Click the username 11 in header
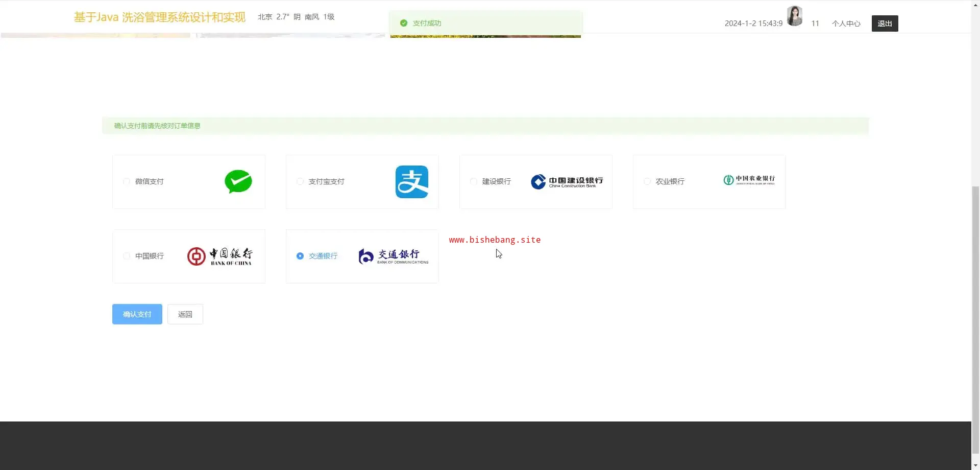980x470 pixels. [815, 24]
